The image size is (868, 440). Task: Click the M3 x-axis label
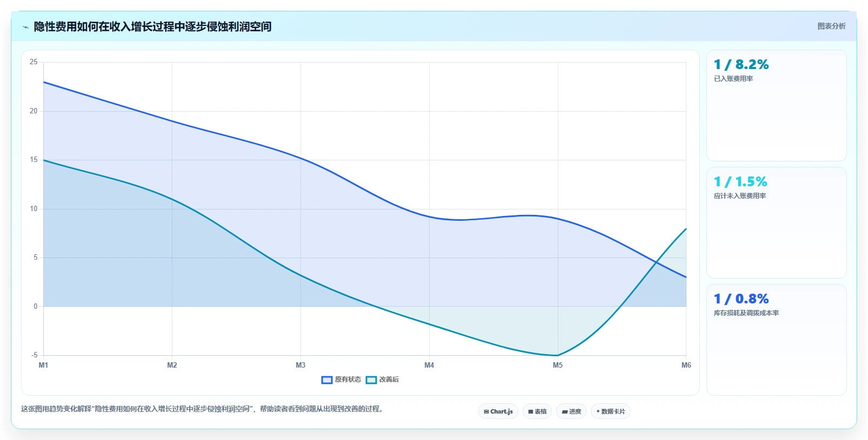point(301,365)
